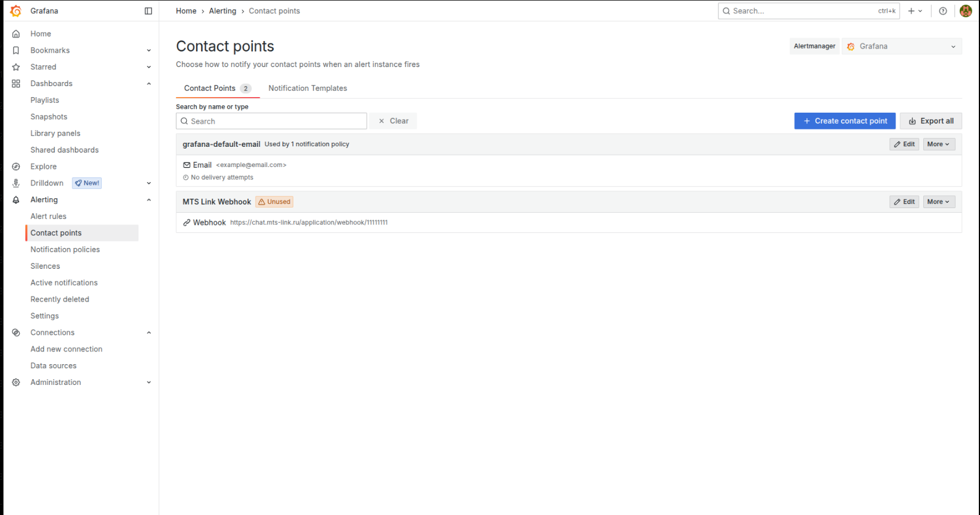The image size is (980, 515).
Task: Open Alerting Settings in the sidebar
Action: coord(45,316)
